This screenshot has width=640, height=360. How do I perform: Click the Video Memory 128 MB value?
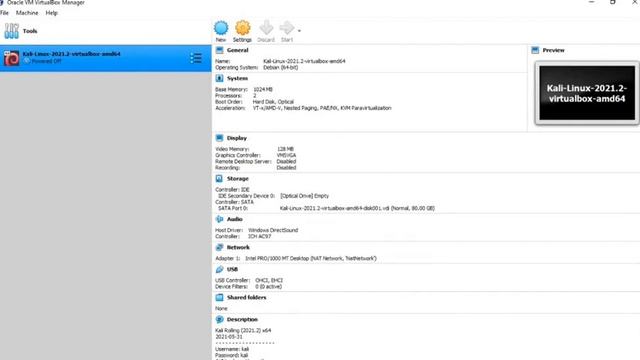[x=285, y=149]
